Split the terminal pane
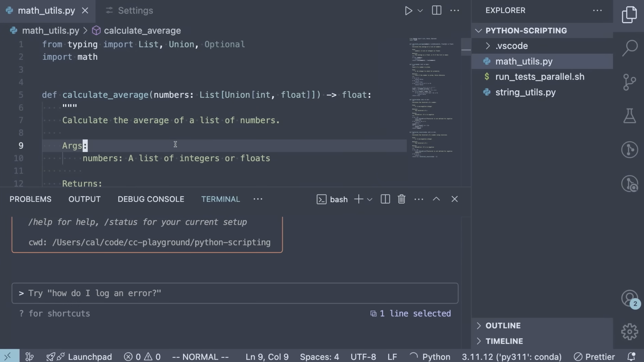The image size is (644, 362). (385, 199)
